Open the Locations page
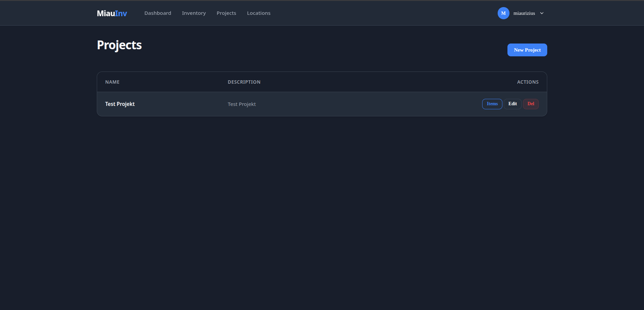Viewport: 644px width, 310px height. pyautogui.click(x=259, y=13)
